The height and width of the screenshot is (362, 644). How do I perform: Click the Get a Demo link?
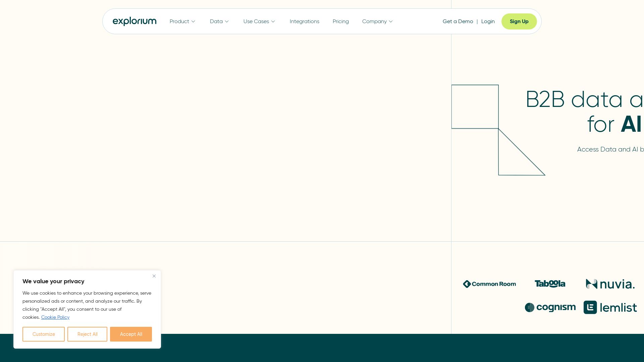pos(458,21)
